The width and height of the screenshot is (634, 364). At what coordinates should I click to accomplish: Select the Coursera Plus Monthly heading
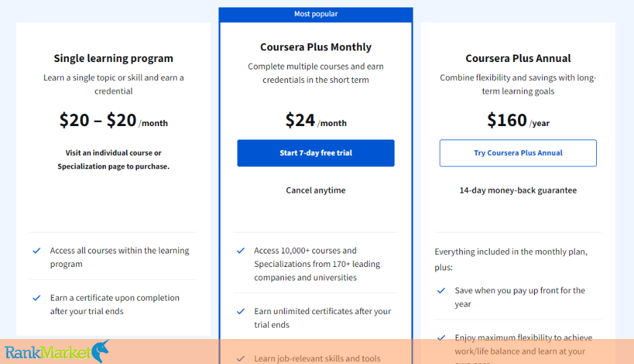click(316, 47)
